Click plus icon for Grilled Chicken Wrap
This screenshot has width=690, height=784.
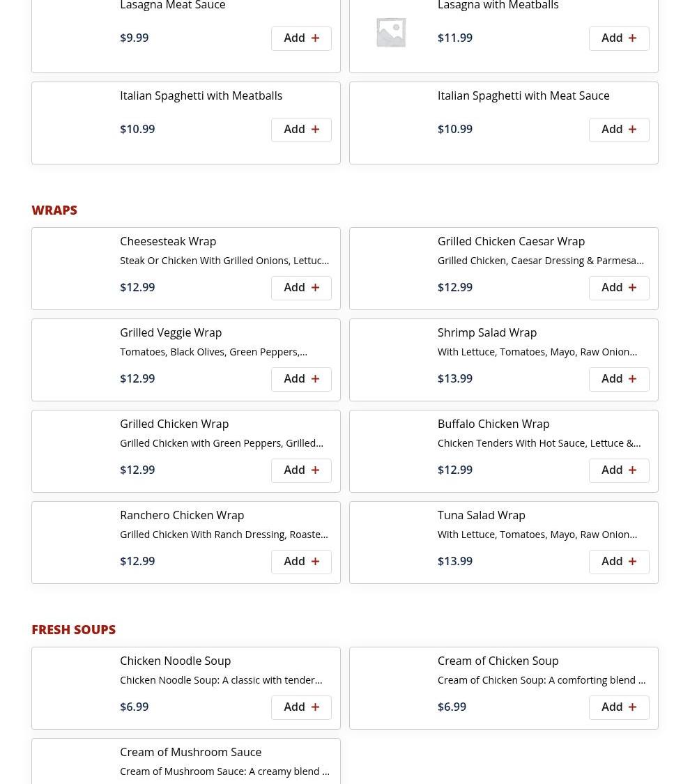315,470
